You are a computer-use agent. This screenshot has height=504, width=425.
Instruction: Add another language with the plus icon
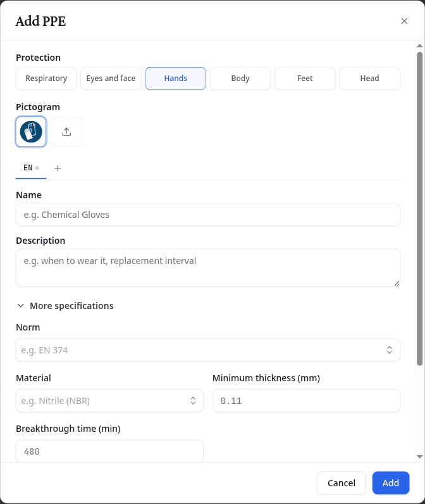coord(58,168)
